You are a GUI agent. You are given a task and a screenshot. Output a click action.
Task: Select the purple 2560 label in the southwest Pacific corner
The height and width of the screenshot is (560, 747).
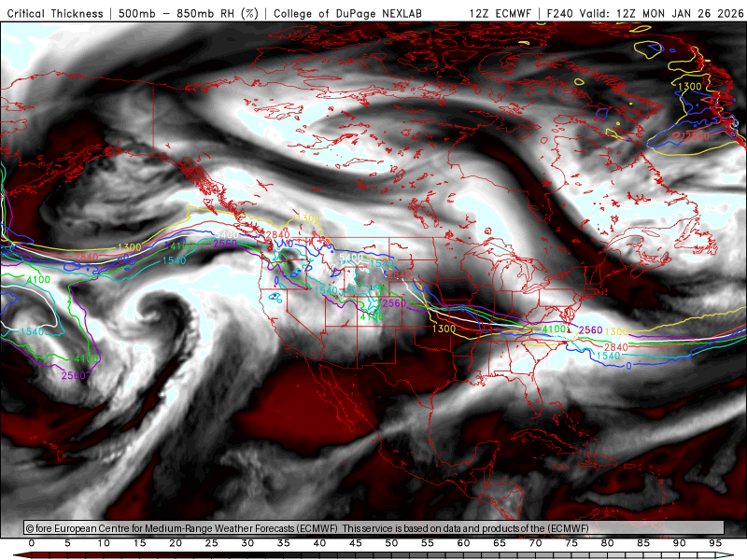[x=74, y=376]
